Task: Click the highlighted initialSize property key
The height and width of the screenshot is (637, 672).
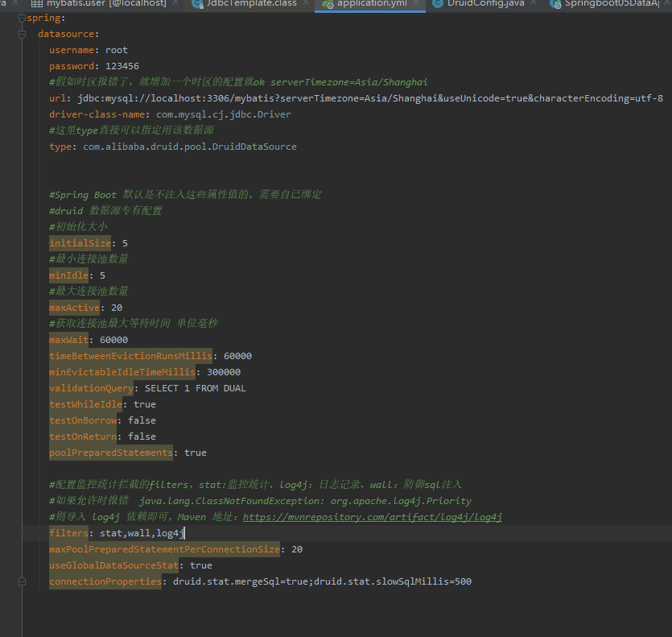Action: 80,243
